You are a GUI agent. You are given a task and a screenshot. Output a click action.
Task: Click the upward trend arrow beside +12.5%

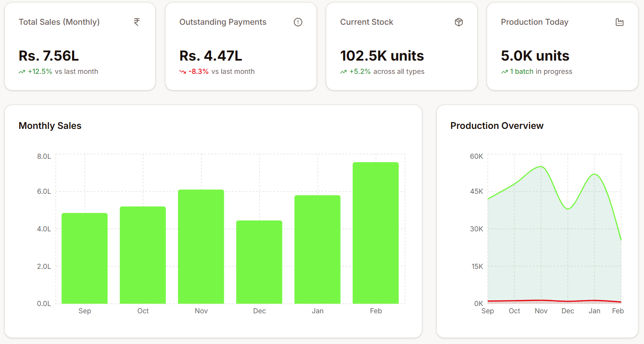22,72
